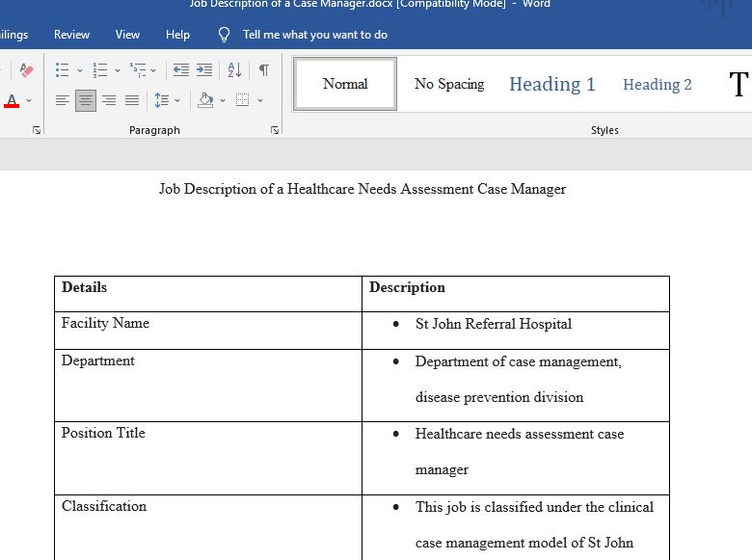
Task: Open Paragraph settings dialog launcher
Action: (x=275, y=130)
